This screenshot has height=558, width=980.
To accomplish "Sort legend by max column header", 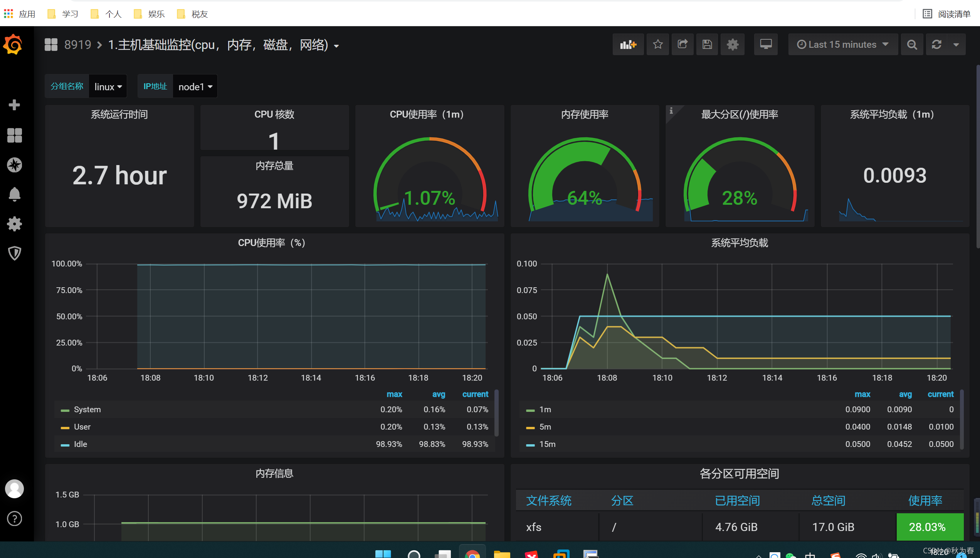I will click(x=394, y=394).
